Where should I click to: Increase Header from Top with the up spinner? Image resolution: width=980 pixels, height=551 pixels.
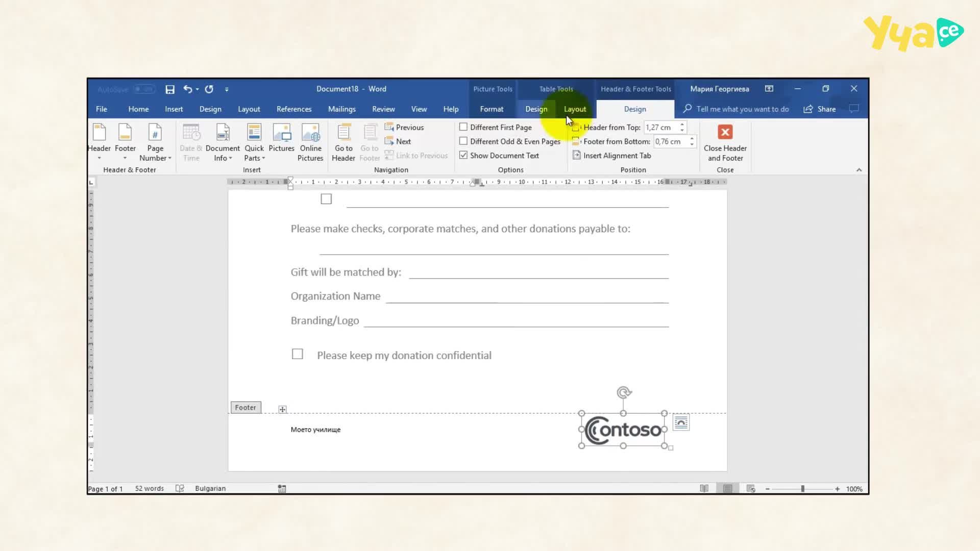click(682, 124)
